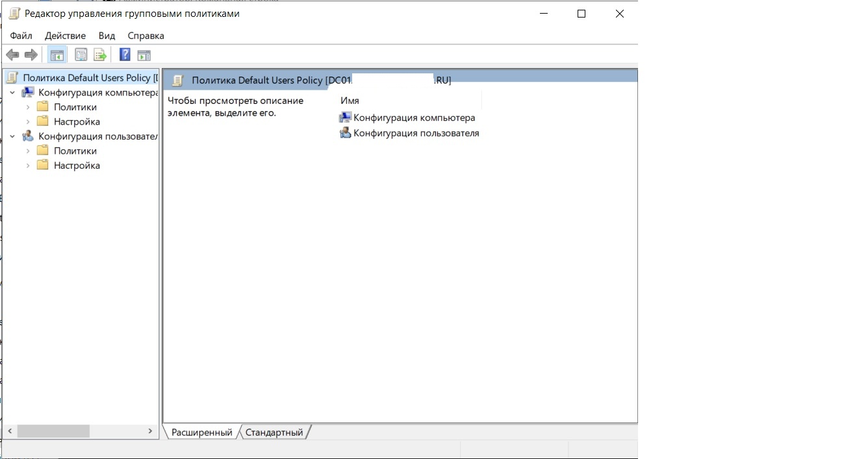Click the Export List toolbar icon
Viewport: 868px width, 459px height.
[100, 55]
